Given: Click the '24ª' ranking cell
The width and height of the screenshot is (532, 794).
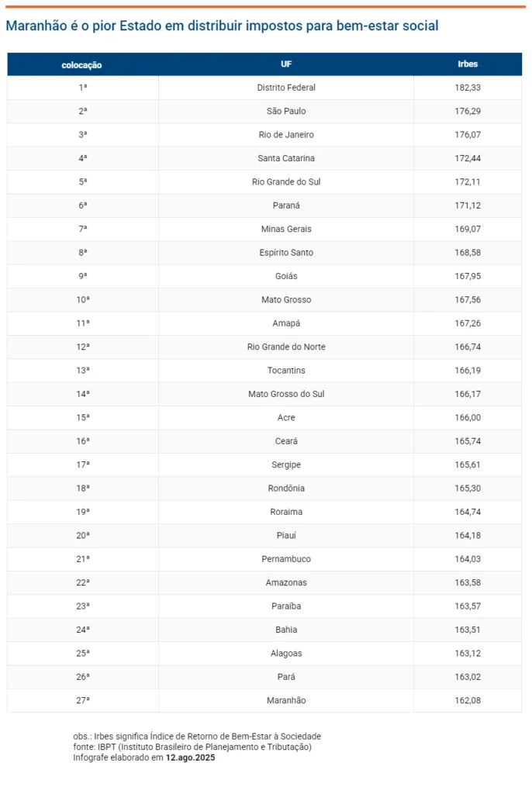Looking at the screenshot, I should coord(83,630).
